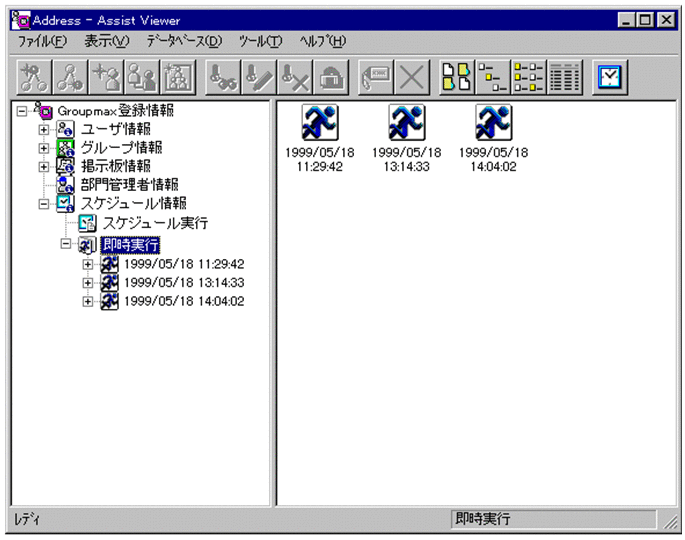
Task: Click the add user toolbar icon
Action: pyautogui.click(x=106, y=77)
